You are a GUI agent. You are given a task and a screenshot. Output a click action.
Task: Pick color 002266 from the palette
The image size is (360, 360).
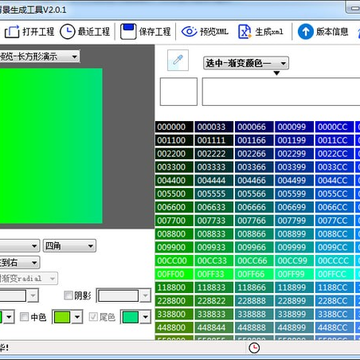(x=254, y=154)
